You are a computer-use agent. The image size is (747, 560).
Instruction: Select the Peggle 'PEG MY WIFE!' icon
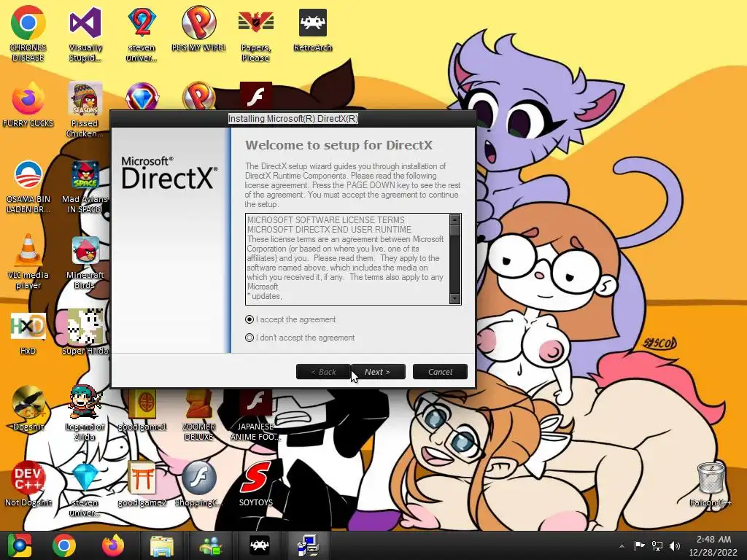click(x=198, y=28)
